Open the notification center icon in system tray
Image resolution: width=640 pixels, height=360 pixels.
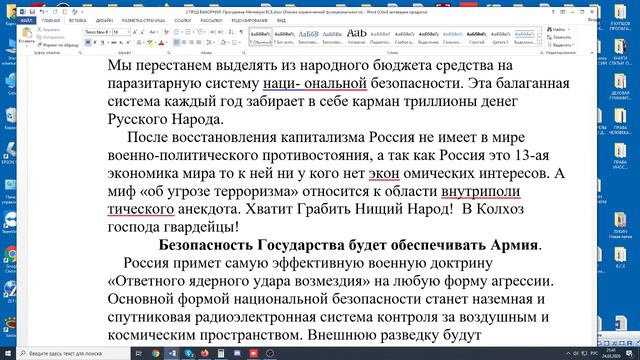pyautogui.click(x=629, y=353)
